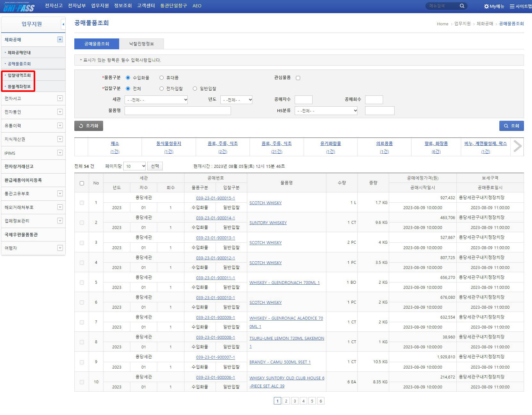Select 수입화물 radio button

(128, 78)
